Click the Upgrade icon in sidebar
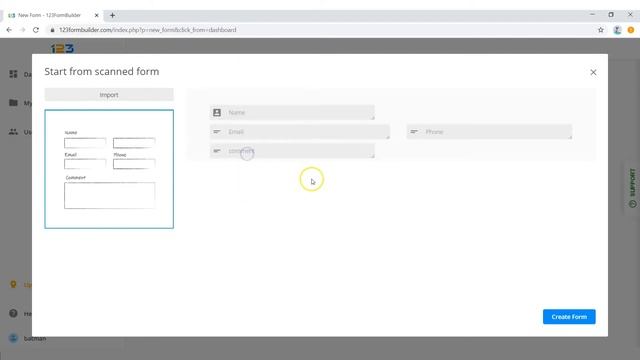Image resolution: width=640 pixels, height=360 pixels. [13, 284]
